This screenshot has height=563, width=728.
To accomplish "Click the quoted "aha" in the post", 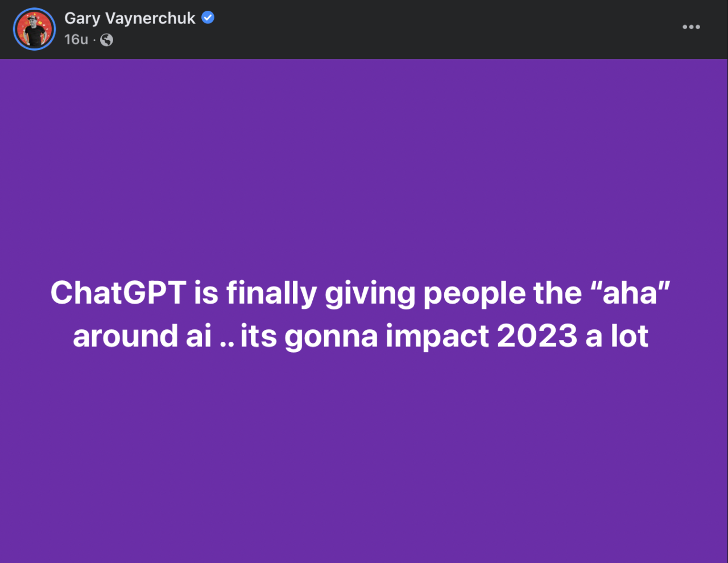I will [631, 292].
